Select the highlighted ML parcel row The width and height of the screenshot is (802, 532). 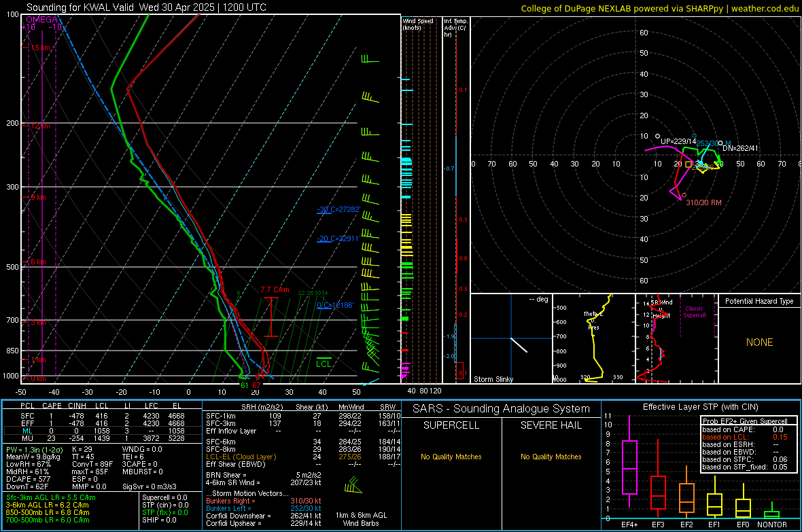point(102,431)
